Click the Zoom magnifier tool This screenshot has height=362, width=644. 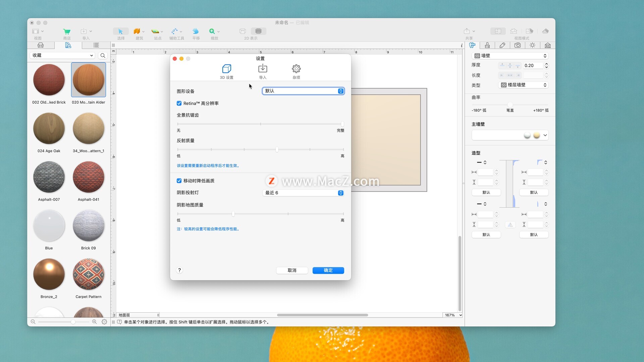coord(212,32)
